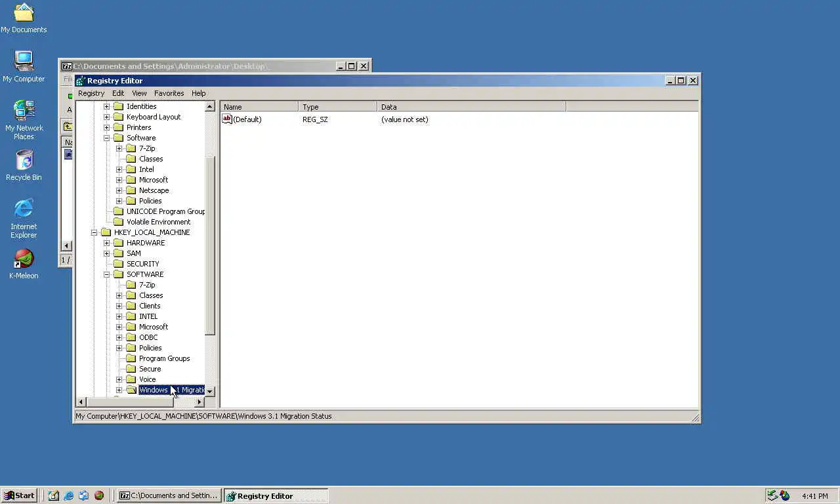Expand the Printers key
Image resolution: width=840 pixels, height=504 pixels.
click(106, 127)
